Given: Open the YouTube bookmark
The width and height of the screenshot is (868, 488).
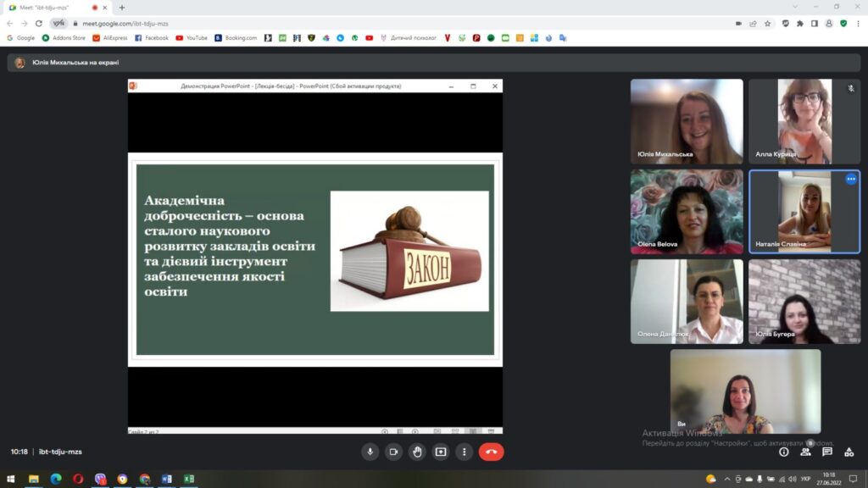Looking at the screenshot, I should pos(192,38).
